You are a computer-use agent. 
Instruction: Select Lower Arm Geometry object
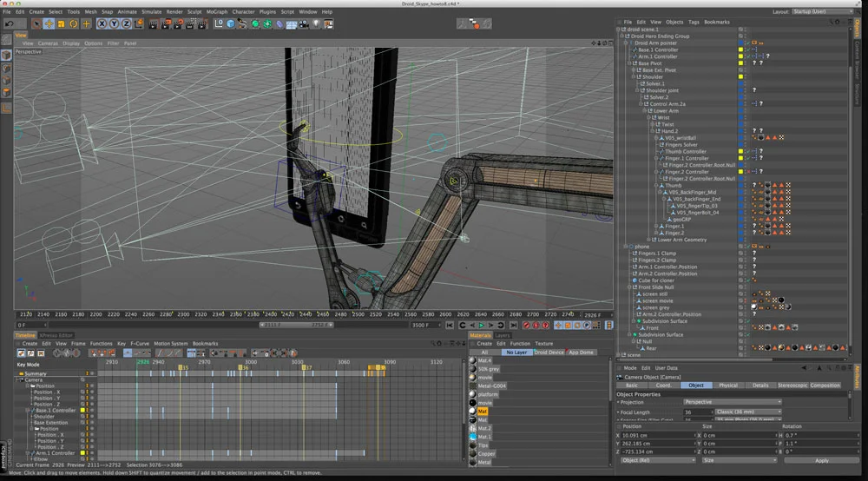[x=681, y=240]
